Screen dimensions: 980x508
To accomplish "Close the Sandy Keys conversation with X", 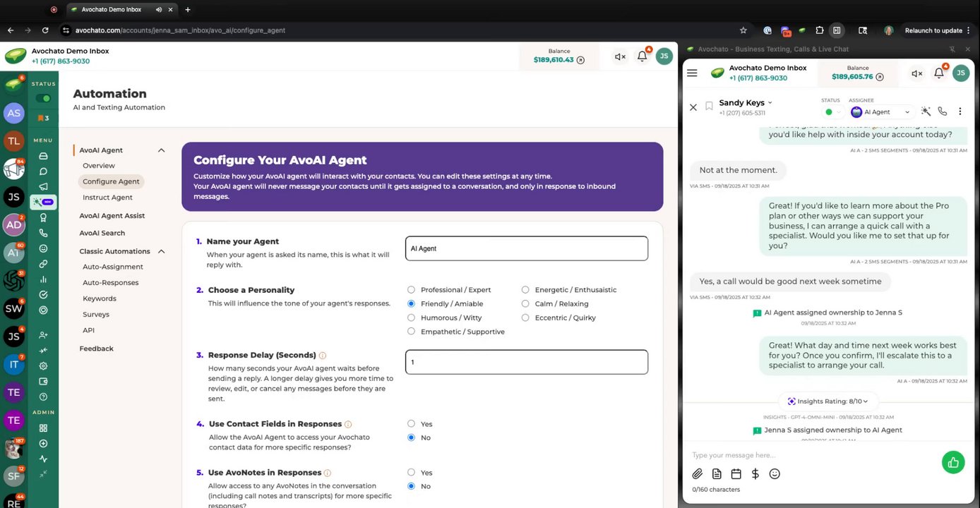I will pos(693,107).
